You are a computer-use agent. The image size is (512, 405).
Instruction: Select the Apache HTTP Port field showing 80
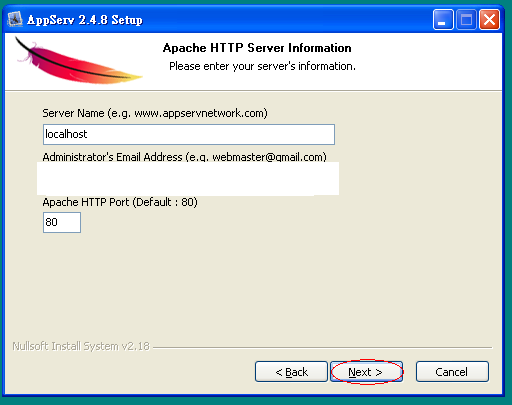coord(62,222)
